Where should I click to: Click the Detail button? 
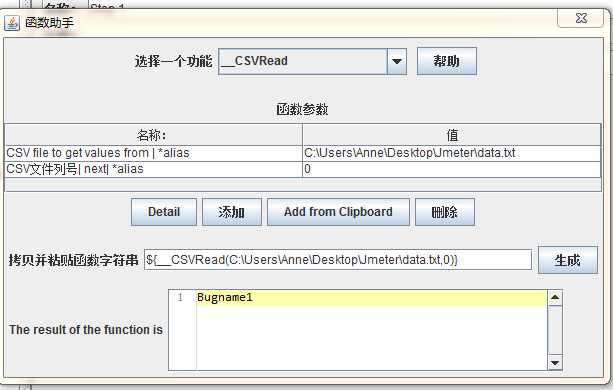[x=164, y=212]
